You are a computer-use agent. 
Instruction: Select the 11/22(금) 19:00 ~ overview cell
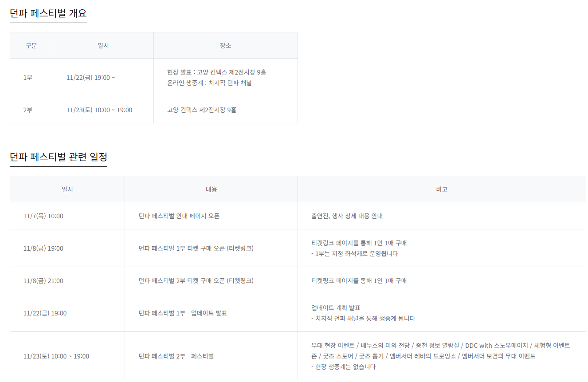click(x=90, y=77)
